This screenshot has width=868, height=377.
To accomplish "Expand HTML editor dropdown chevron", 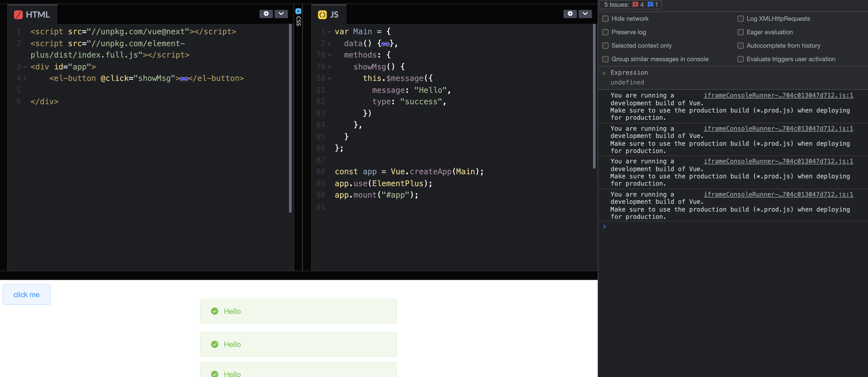I will (x=281, y=14).
